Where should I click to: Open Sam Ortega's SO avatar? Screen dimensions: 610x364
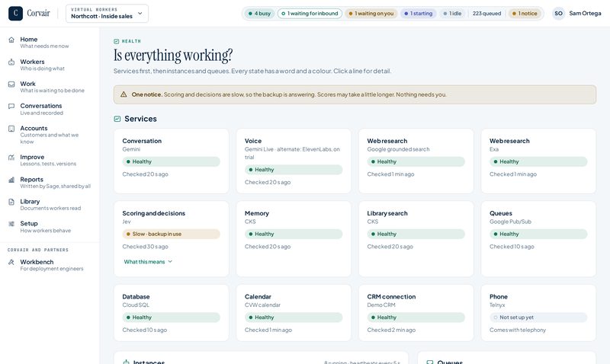point(559,14)
